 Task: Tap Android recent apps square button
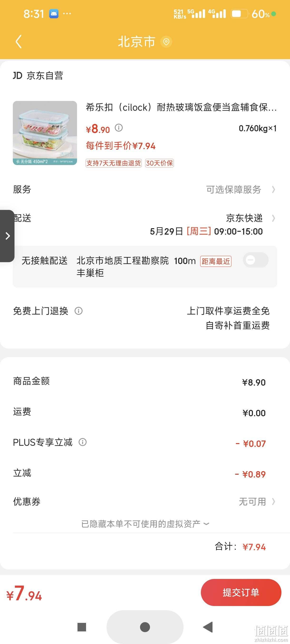point(82,627)
